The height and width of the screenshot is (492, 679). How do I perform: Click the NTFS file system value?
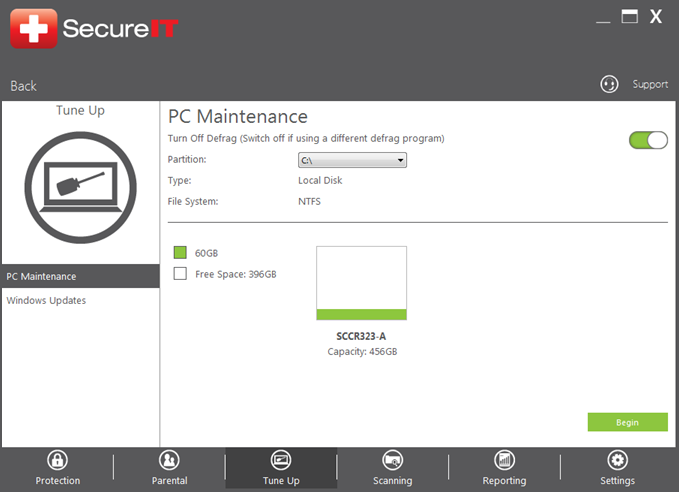point(309,201)
